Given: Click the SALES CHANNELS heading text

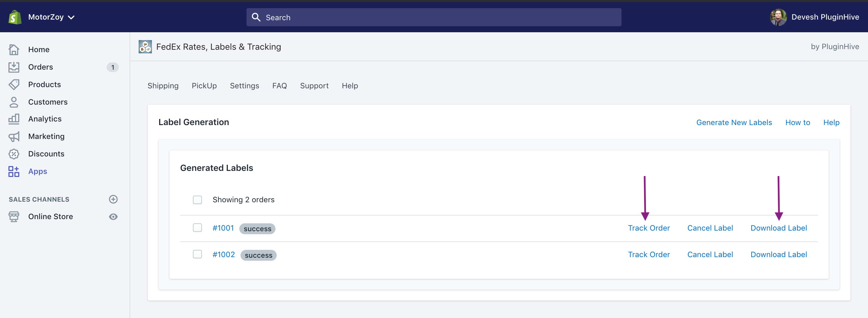Looking at the screenshot, I should point(39,200).
